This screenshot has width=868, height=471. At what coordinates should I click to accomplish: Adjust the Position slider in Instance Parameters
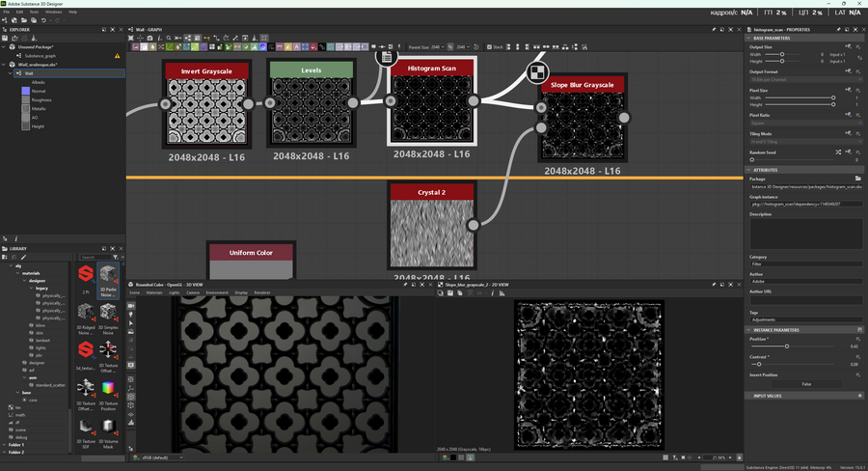[x=787, y=346]
